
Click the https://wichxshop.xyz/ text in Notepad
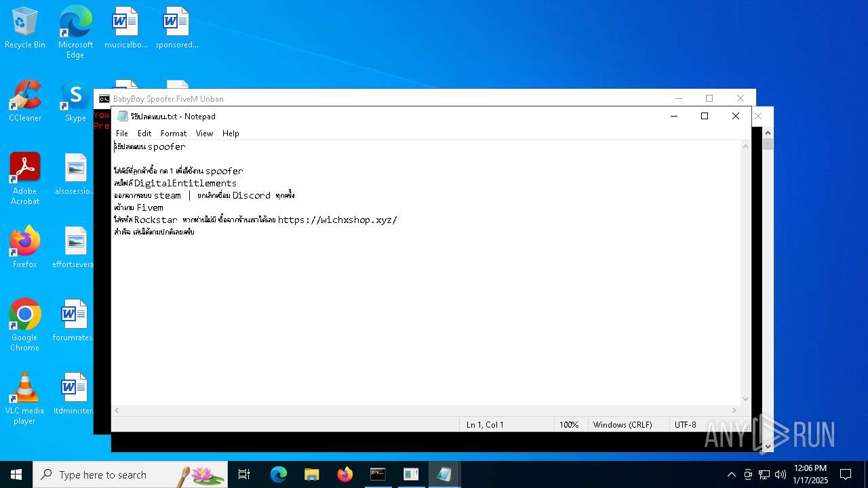pyautogui.click(x=337, y=220)
